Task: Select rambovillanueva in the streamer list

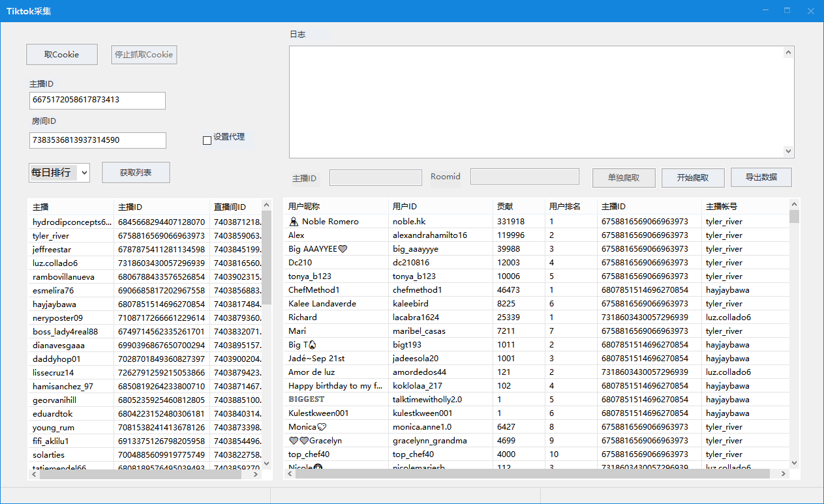Action: click(x=145, y=276)
